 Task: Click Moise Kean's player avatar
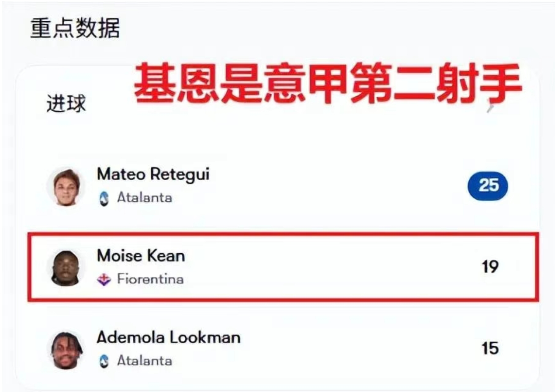(66, 267)
